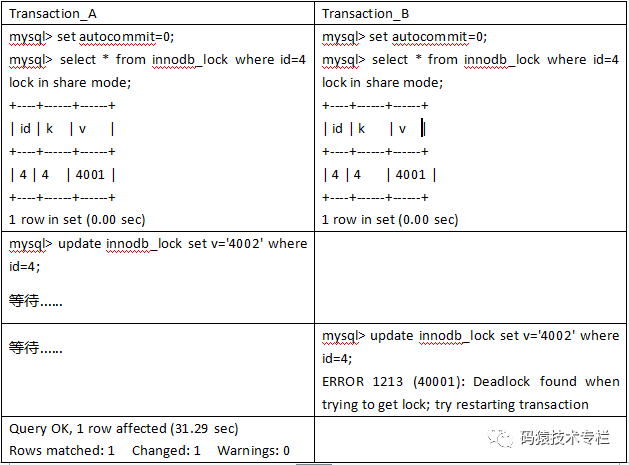629x465 pixels.
Task: Click the Transaction_A column header text
Action: tap(53, 14)
